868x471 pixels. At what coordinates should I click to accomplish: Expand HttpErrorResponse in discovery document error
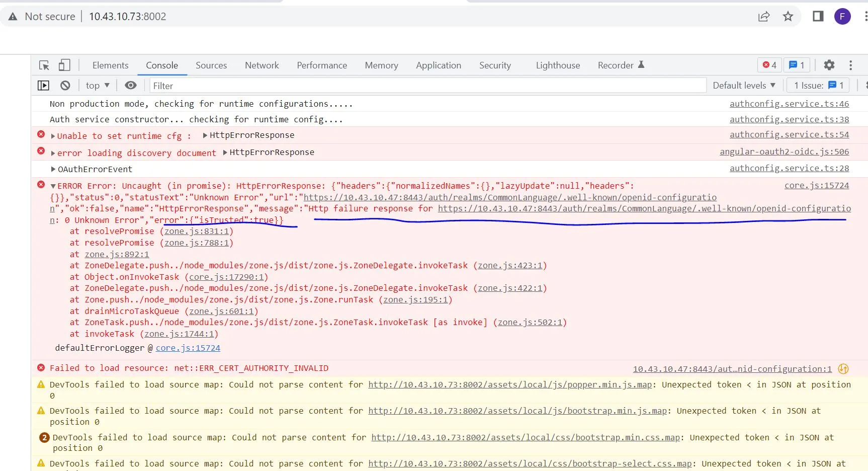coord(225,152)
